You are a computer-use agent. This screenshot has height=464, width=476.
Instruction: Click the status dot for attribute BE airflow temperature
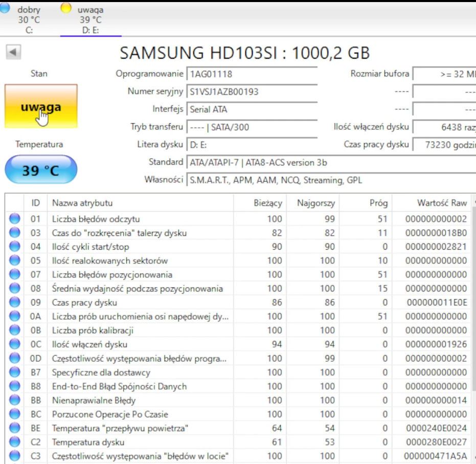coord(14,428)
